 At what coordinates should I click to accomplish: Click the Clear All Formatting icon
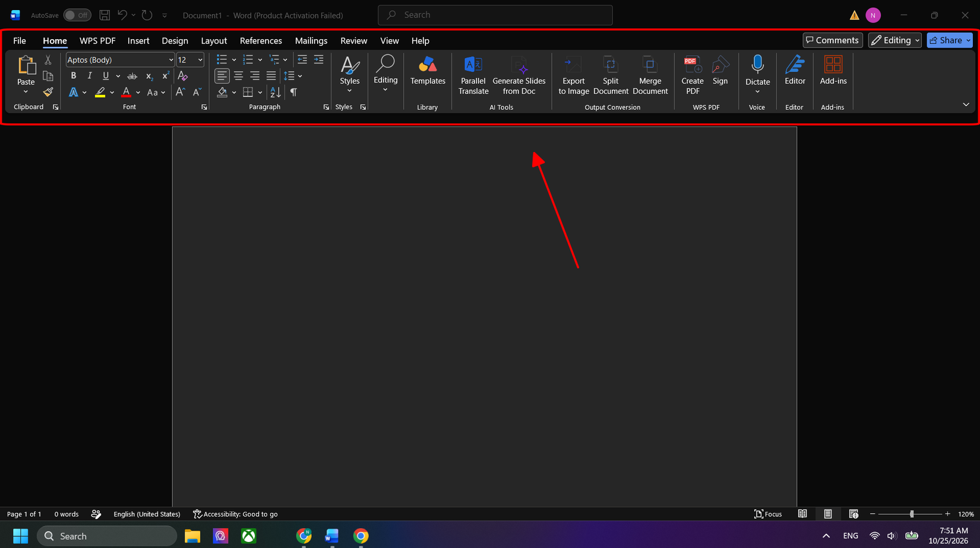(x=183, y=76)
